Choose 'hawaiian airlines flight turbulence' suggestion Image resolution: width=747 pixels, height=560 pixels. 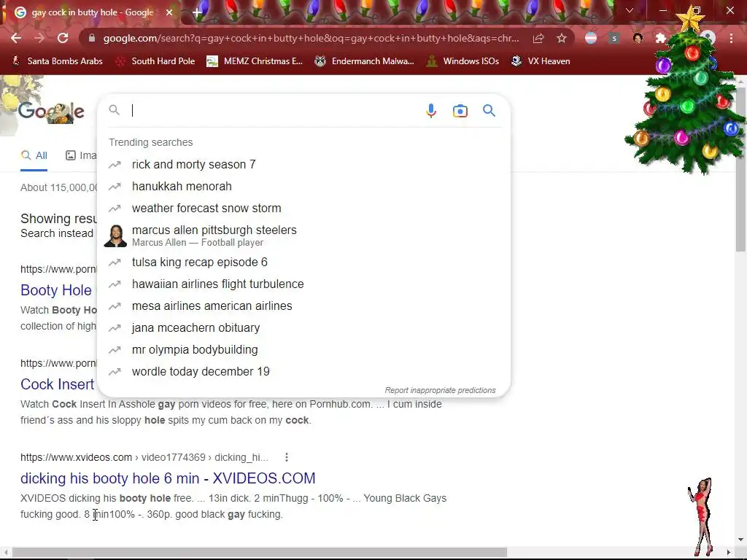click(303, 284)
